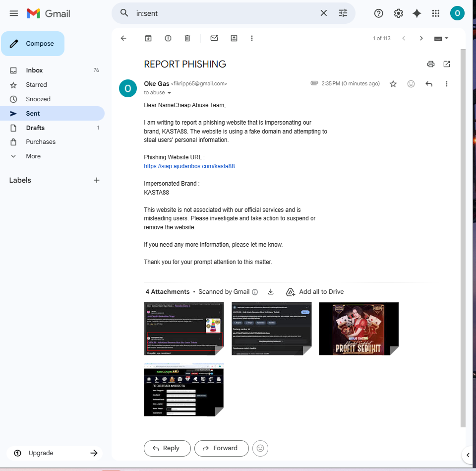Image resolution: width=476 pixels, height=471 pixels.
Task: Open second attachment dark screenshot
Action: click(271, 329)
